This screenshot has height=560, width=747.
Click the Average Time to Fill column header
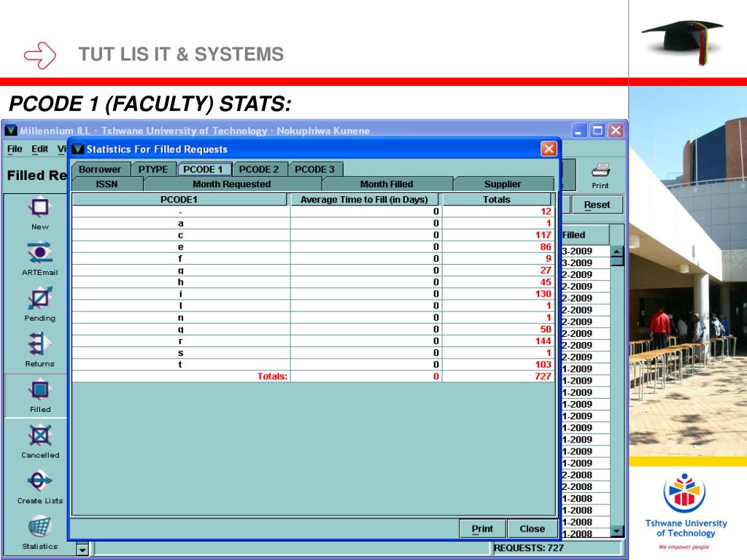coord(365,200)
